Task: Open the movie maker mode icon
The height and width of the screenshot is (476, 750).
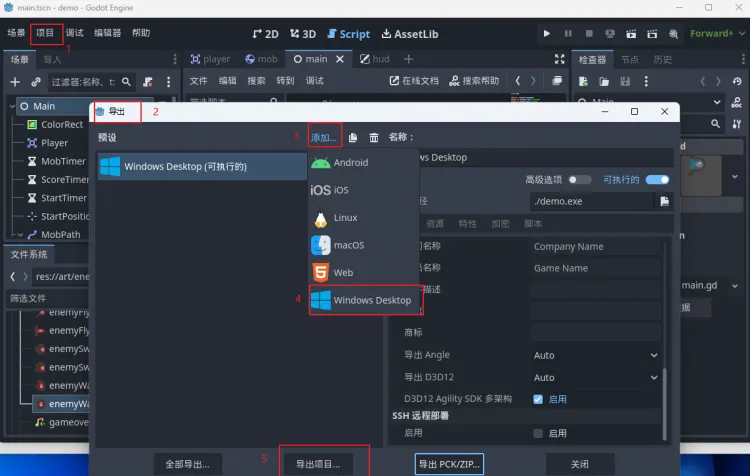Action: [x=673, y=33]
